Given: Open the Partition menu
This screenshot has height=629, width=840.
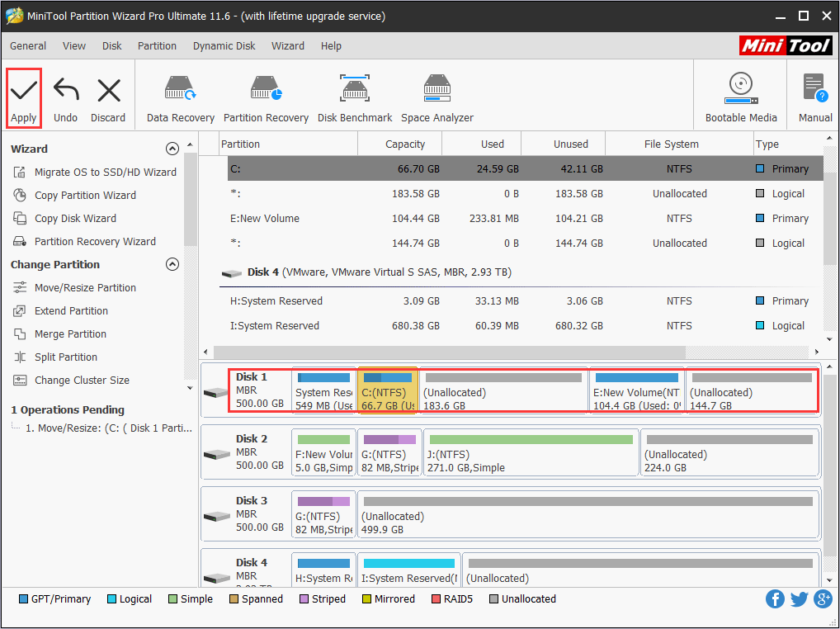Looking at the screenshot, I should [157, 46].
